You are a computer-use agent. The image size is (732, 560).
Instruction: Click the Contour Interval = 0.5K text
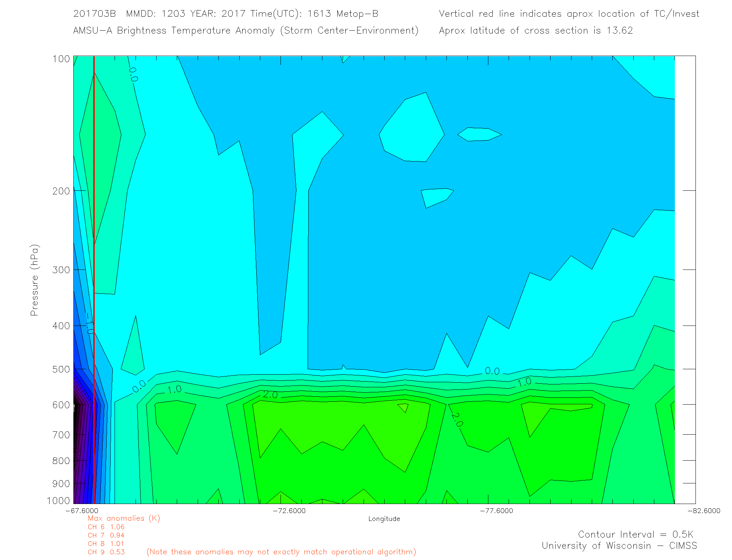[635, 534]
